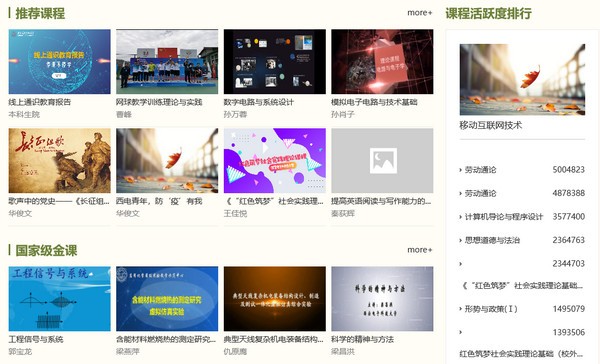
Task: Select 思想道德与法治 in activity ranking
Action: coord(492,240)
